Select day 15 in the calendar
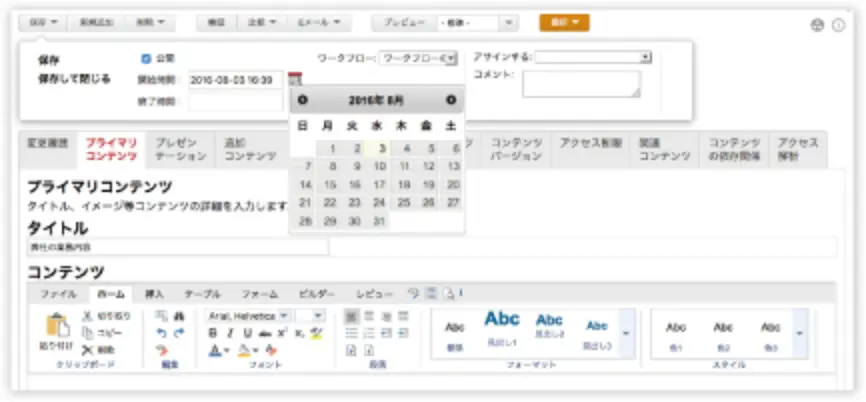 pyautogui.click(x=329, y=185)
